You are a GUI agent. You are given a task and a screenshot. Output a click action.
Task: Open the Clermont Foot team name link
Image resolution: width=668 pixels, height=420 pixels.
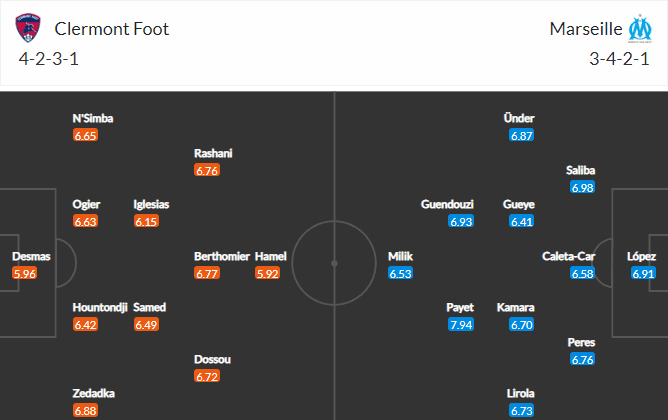point(112,29)
